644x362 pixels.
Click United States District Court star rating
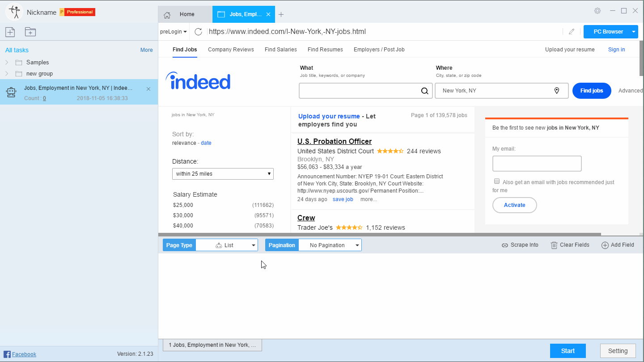(x=390, y=152)
